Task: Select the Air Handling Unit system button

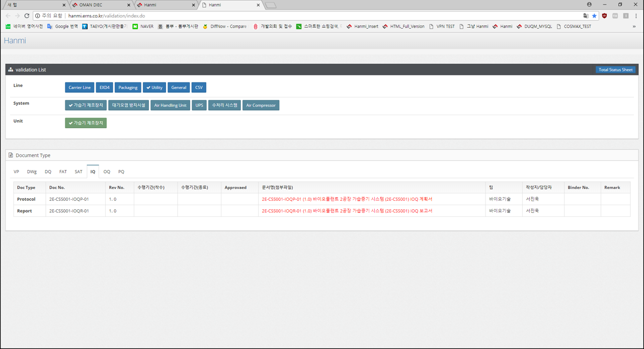Action: click(x=170, y=105)
